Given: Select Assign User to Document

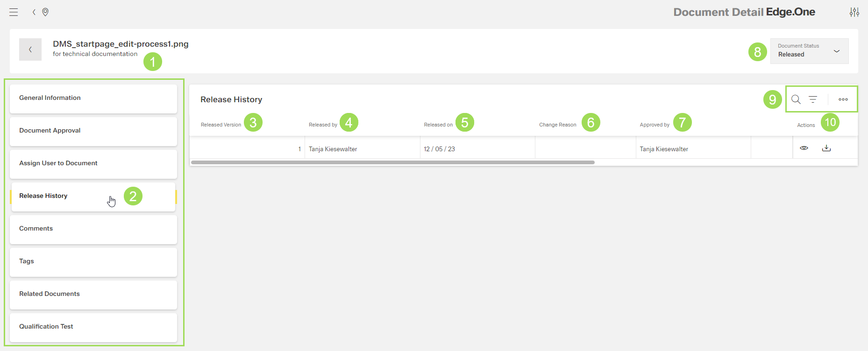Looking at the screenshot, I should [93, 163].
